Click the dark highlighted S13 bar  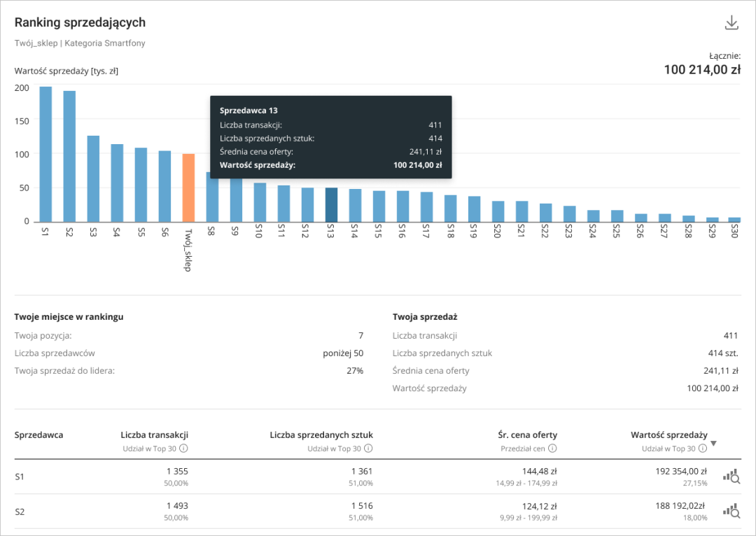pos(331,204)
